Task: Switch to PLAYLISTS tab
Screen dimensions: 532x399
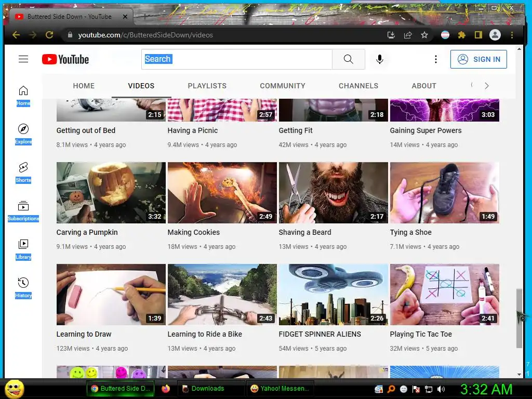Action: [x=207, y=86]
